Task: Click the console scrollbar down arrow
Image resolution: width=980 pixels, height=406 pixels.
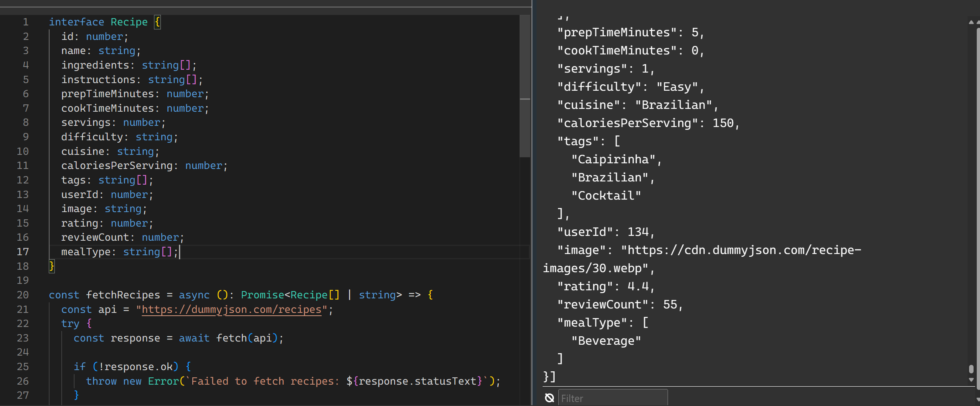Action: pyautogui.click(x=972, y=380)
